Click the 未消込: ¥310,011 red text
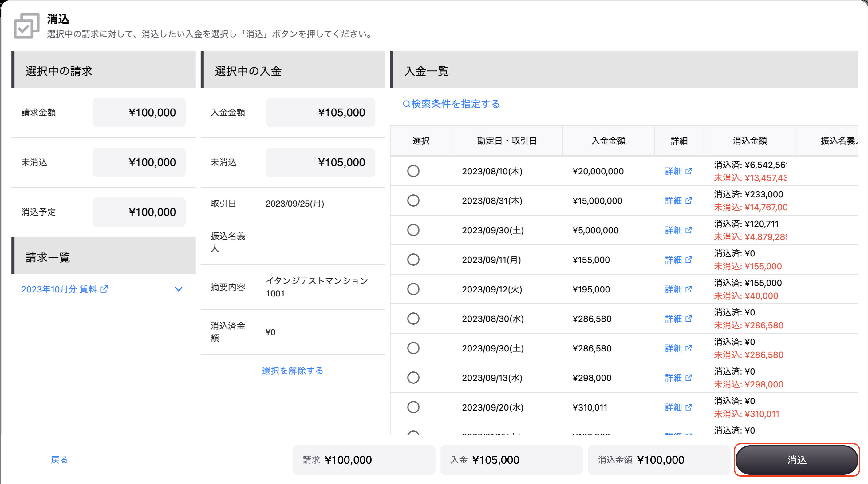 (x=747, y=414)
